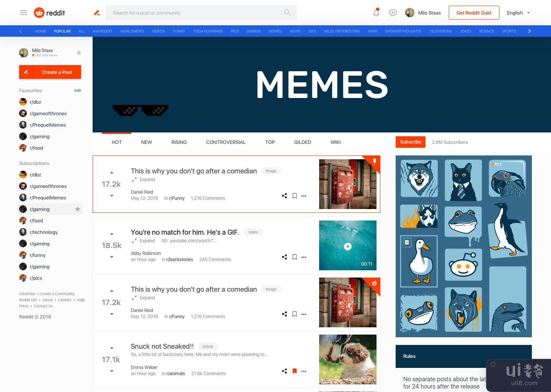551x392 pixels.
Task: Click the Reddit logo
Action: (x=49, y=13)
